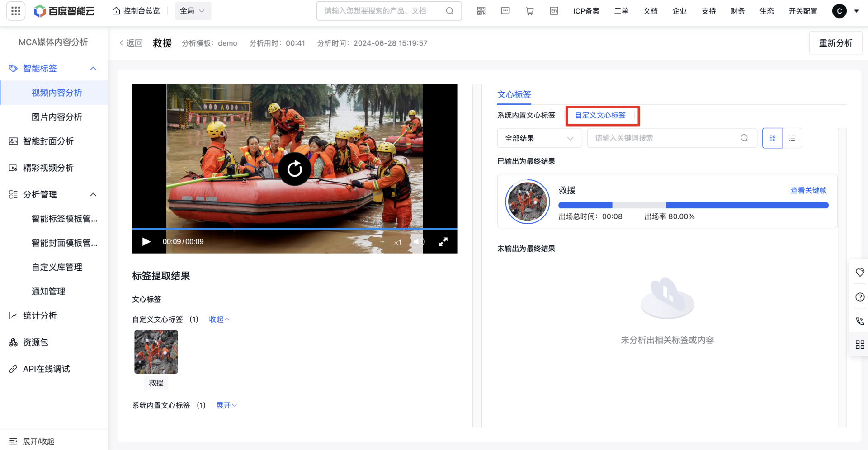Screen dimensions: 868x450
Task: Open 控制台总览 console overview
Action: tap(136, 11)
